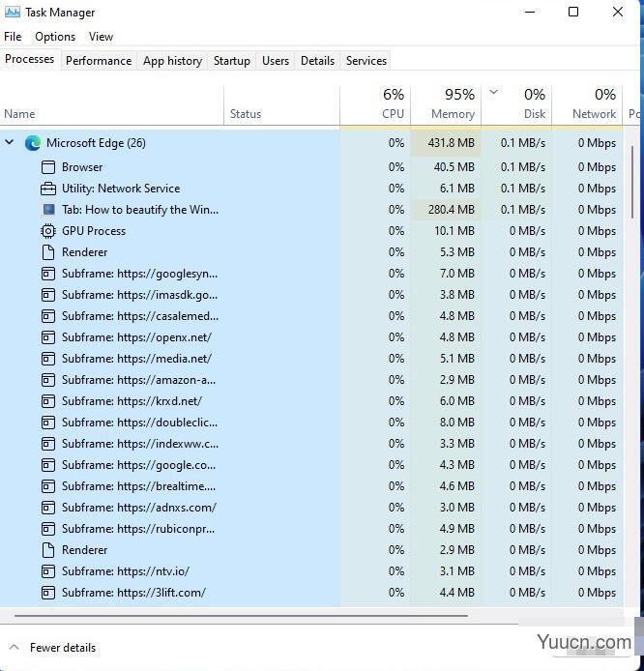Click the 431.8 MB memory value
The width and height of the screenshot is (644, 671).
pos(452,143)
